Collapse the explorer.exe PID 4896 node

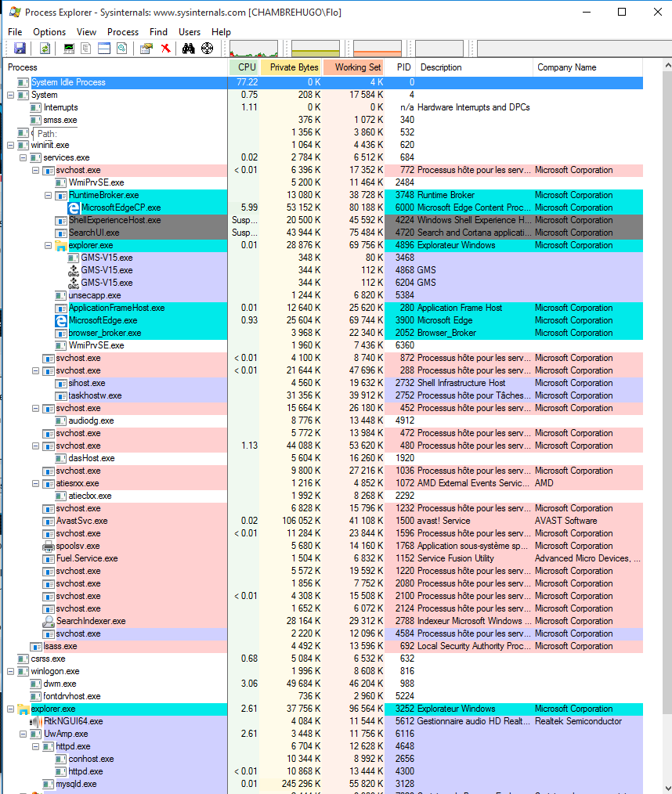[x=48, y=246]
